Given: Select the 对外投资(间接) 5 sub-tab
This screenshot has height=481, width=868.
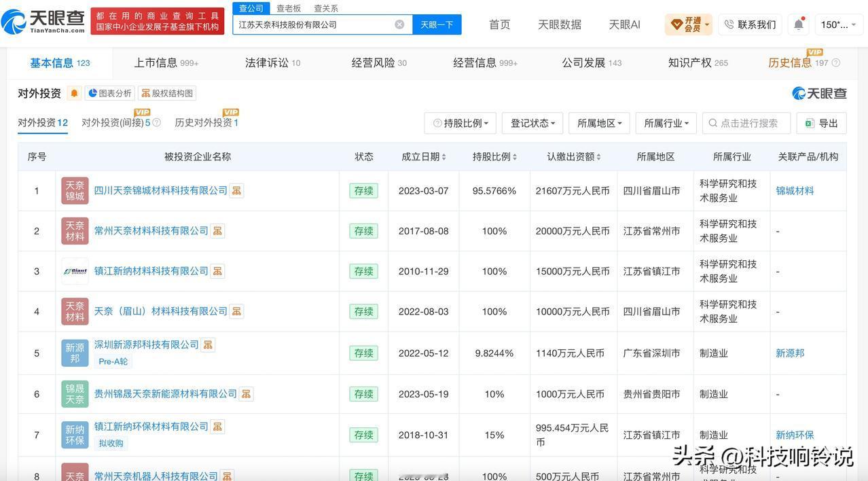Looking at the screenshot, I should pyautogui.click(x=116, y=123).
